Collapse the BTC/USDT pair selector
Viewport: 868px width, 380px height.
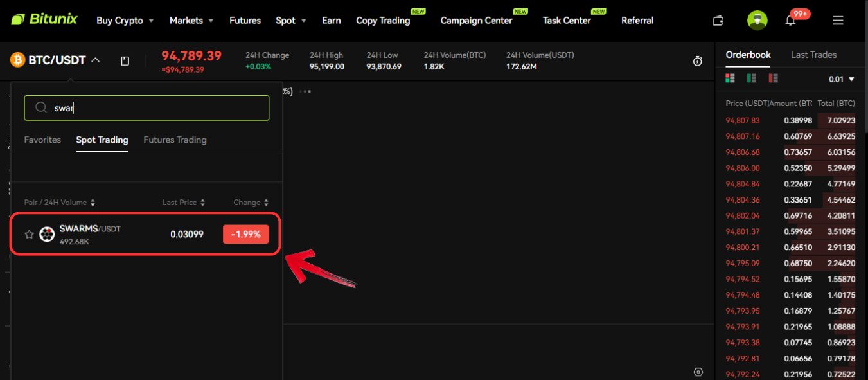click(x=95, y=60)
